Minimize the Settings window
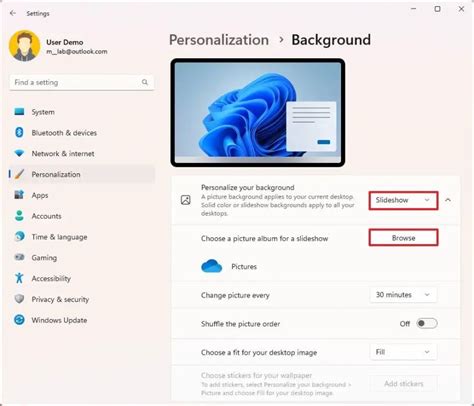Screen dimensions: 474x406 pos(414,9)
